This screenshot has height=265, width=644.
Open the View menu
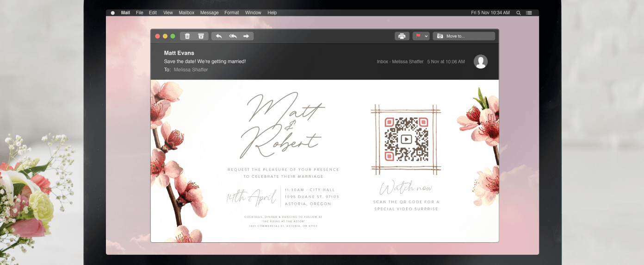click(168, 13)
